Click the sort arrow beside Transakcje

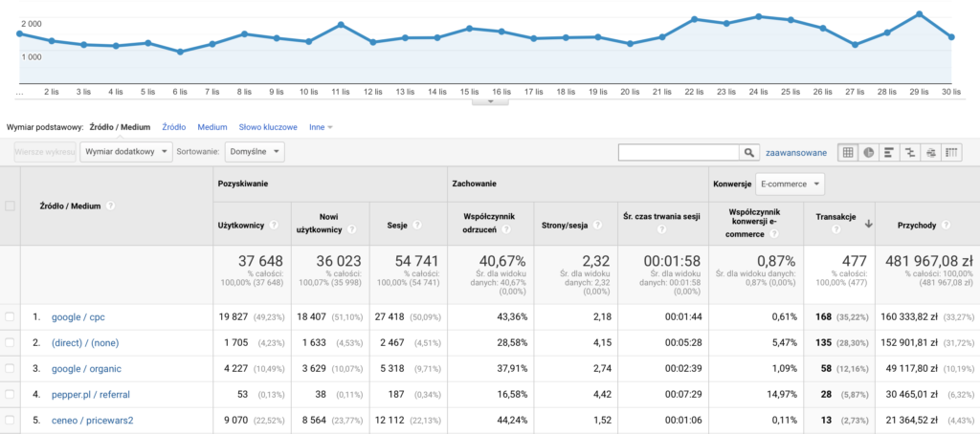[868, 225]
